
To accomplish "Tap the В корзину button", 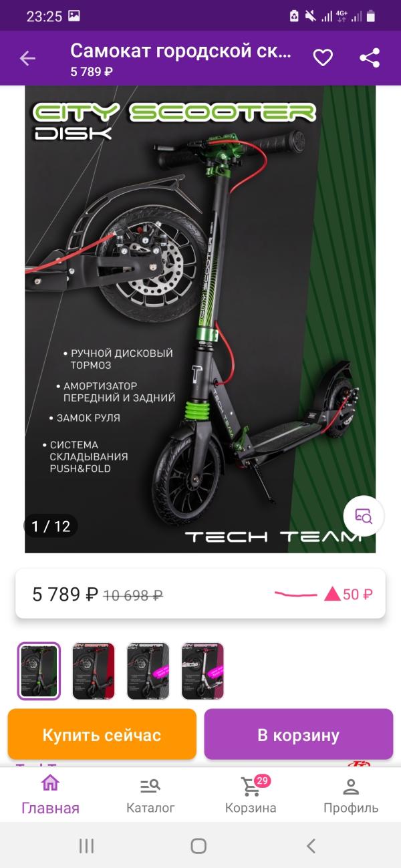I will [299, 734].
